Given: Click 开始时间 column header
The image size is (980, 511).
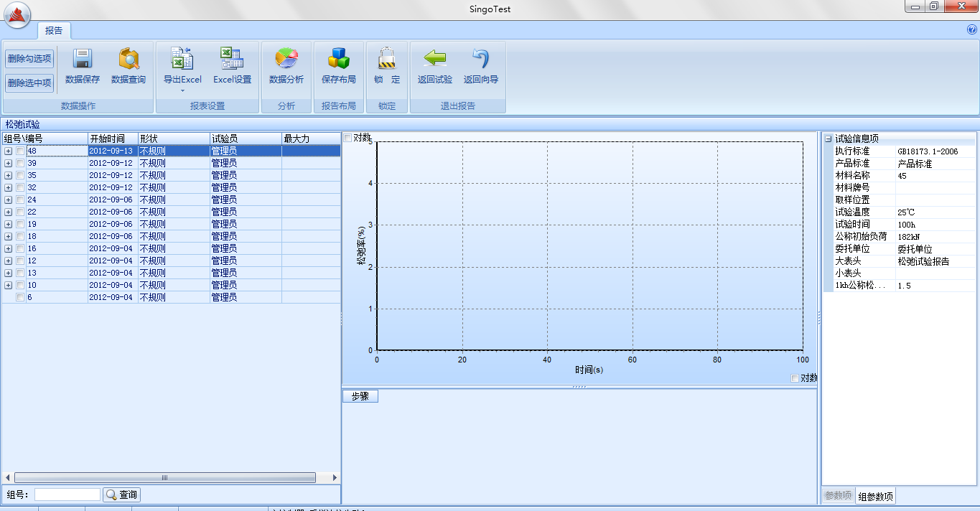Looking at the screenshot, I should [113, 139].
